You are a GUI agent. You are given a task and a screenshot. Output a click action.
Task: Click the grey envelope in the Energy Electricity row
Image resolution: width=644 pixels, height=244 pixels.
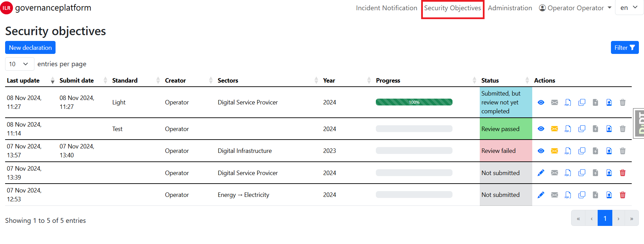[x=554, y=195]
